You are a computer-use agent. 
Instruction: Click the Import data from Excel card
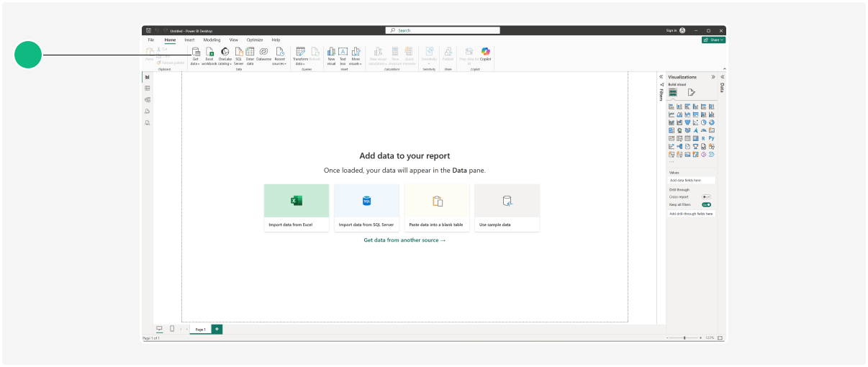(297, 208)
